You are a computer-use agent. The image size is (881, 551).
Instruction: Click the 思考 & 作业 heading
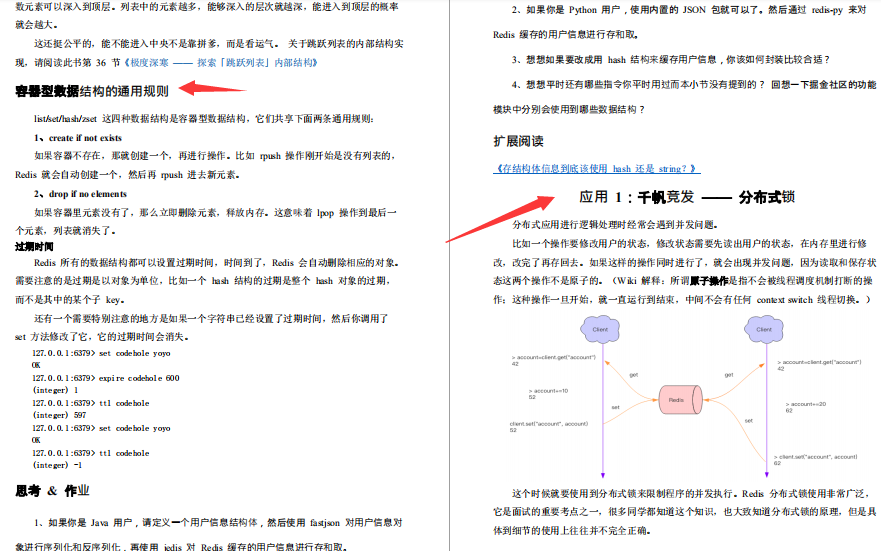click(x=52, y=491)
